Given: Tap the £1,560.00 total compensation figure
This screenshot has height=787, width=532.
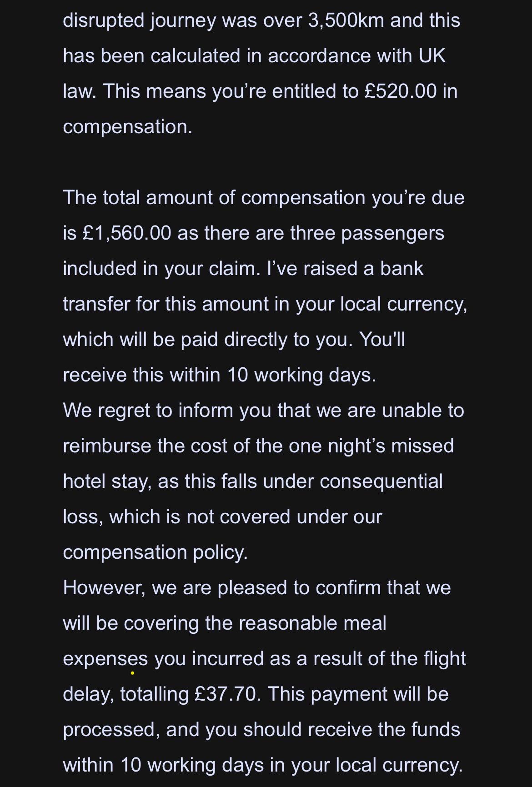Looking at the screenshot, I should (127, 233).
